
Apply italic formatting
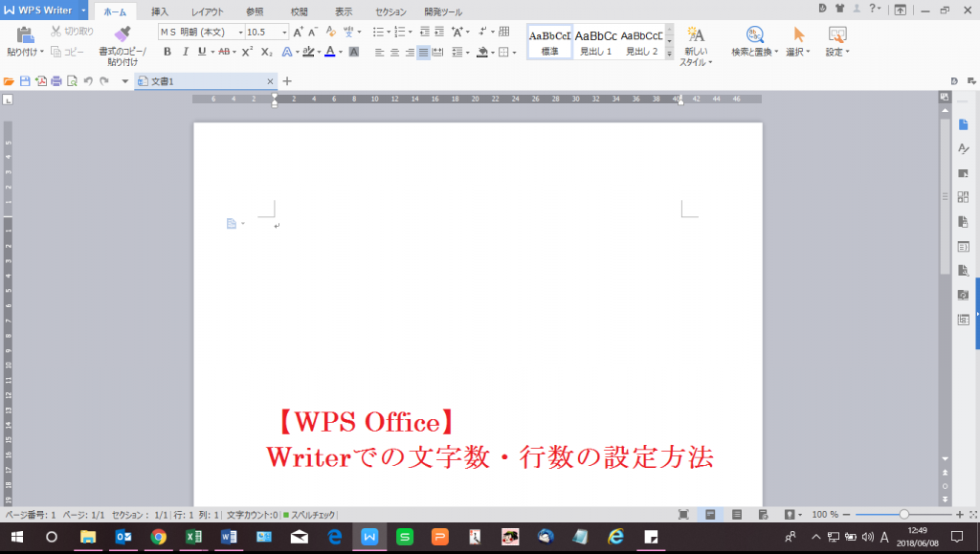tap(186, 52)
